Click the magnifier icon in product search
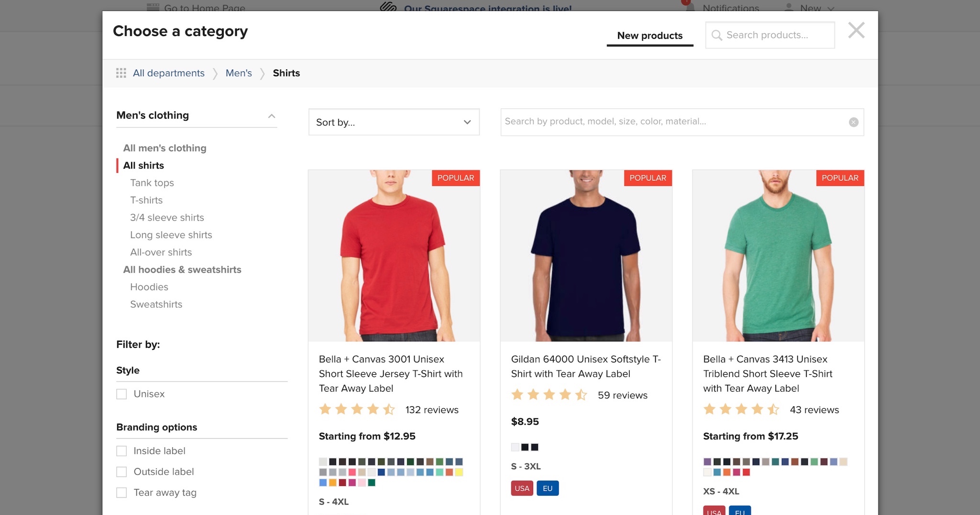 click(716, 35)
